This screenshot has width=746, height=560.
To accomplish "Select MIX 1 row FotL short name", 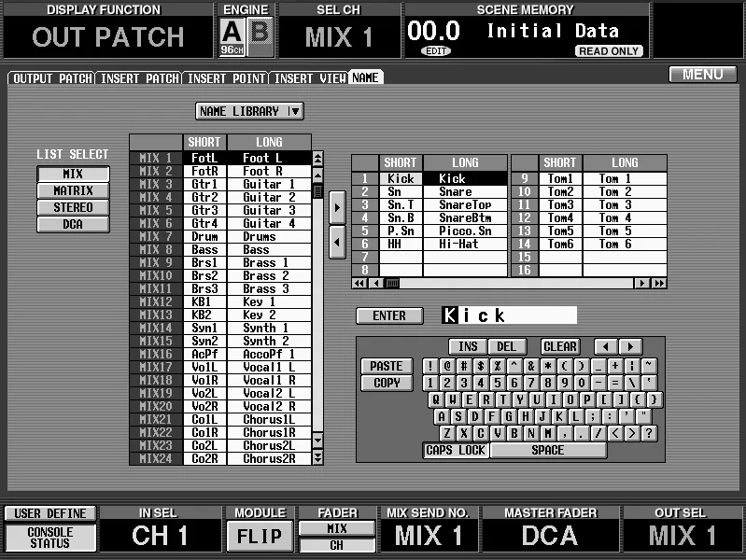I will click(204, 158).
